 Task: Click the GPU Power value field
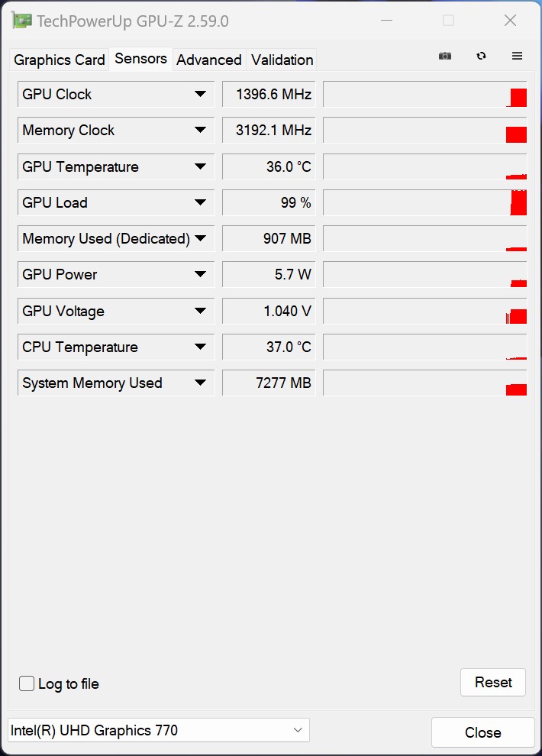pos(269,275)
